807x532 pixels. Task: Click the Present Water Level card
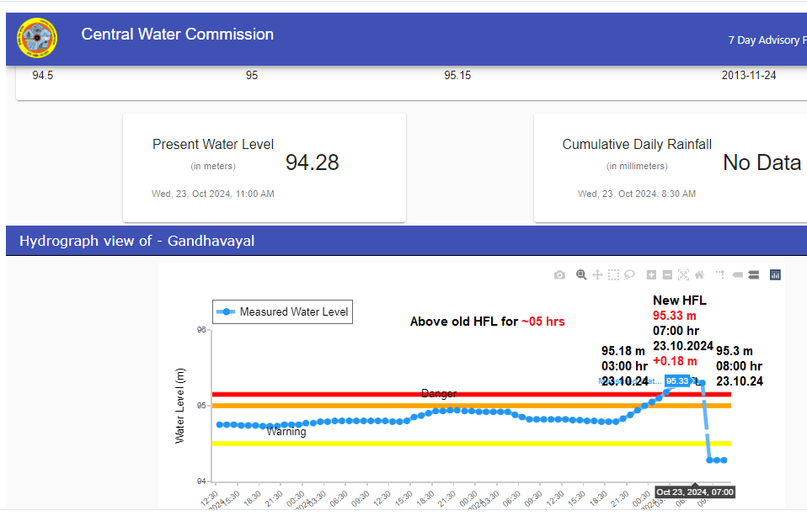point(264,168)
